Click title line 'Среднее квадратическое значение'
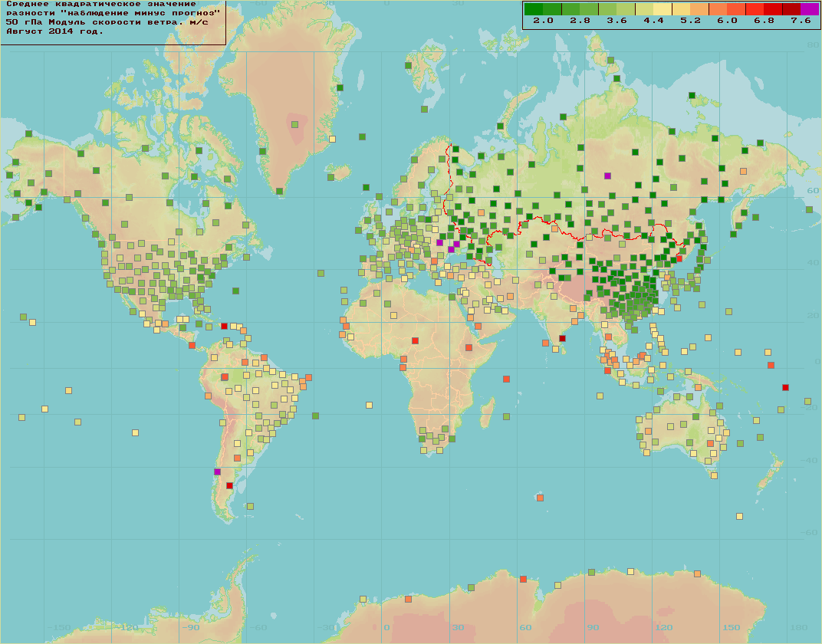This screenshot has width=822, height=644. (100, 4)
